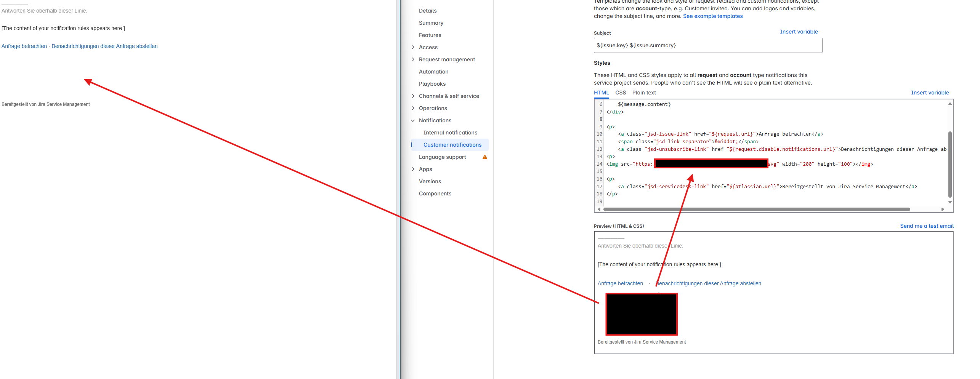Click the Language support warning icon
980x379 pixels.
(x=485, y=157)
